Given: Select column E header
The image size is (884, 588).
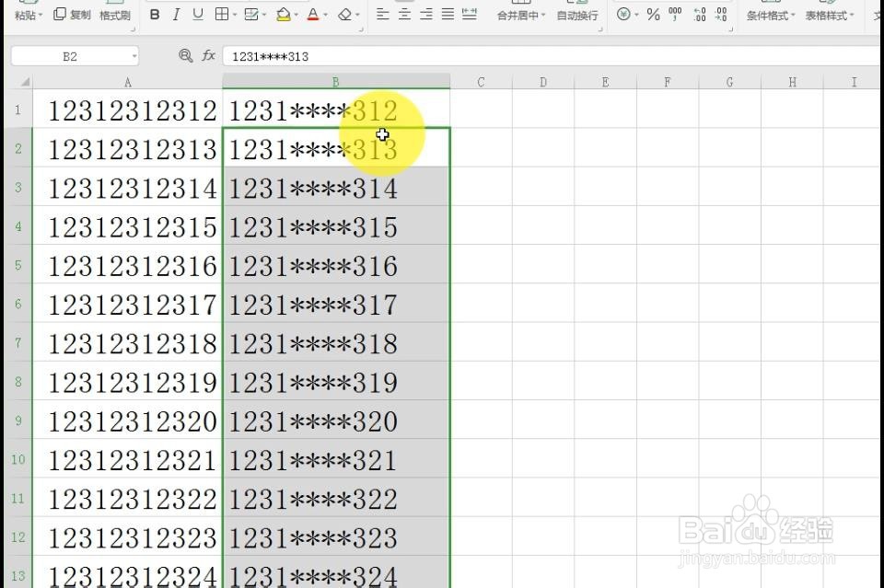Looking at the screenshot, I should 606,82.
